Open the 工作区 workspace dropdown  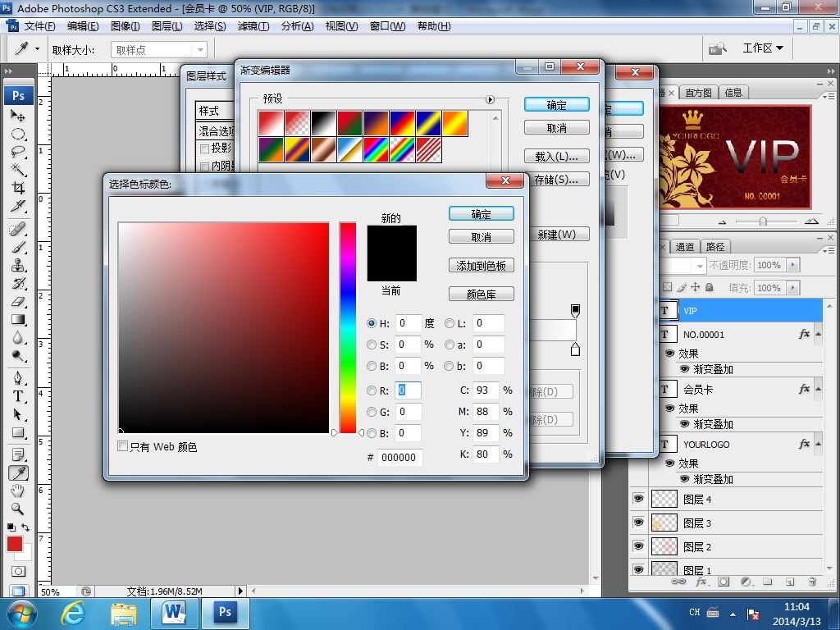point(763,48)
